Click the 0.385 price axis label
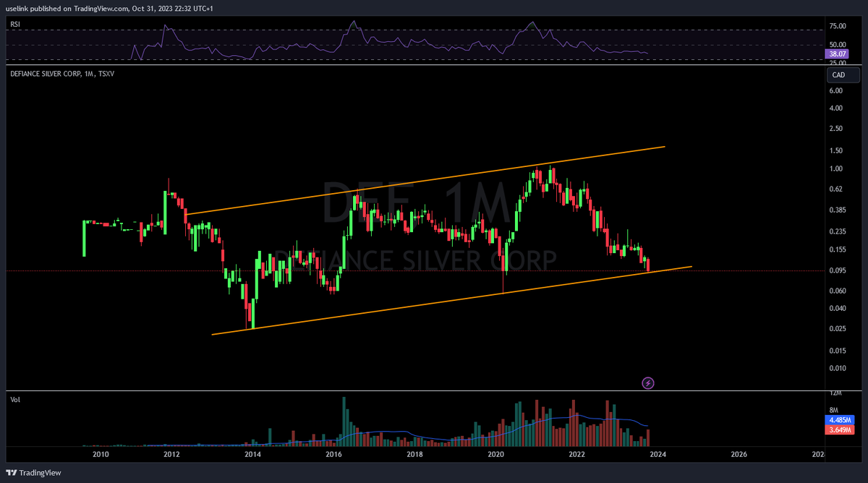The image size is (868, 483). pos(838,210)
